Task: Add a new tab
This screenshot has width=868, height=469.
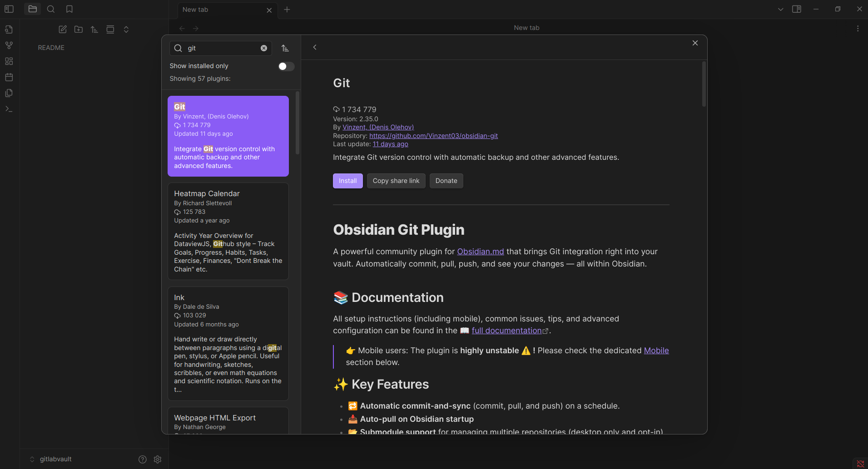Action: [287, 10]
